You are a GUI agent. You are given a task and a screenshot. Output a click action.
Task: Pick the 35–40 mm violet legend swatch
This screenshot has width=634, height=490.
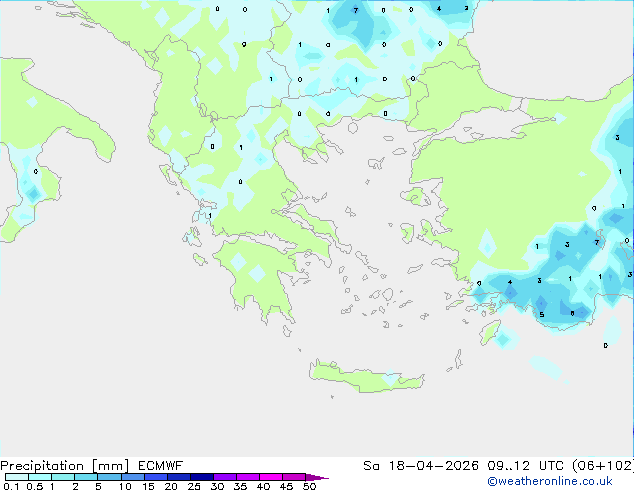248,477
